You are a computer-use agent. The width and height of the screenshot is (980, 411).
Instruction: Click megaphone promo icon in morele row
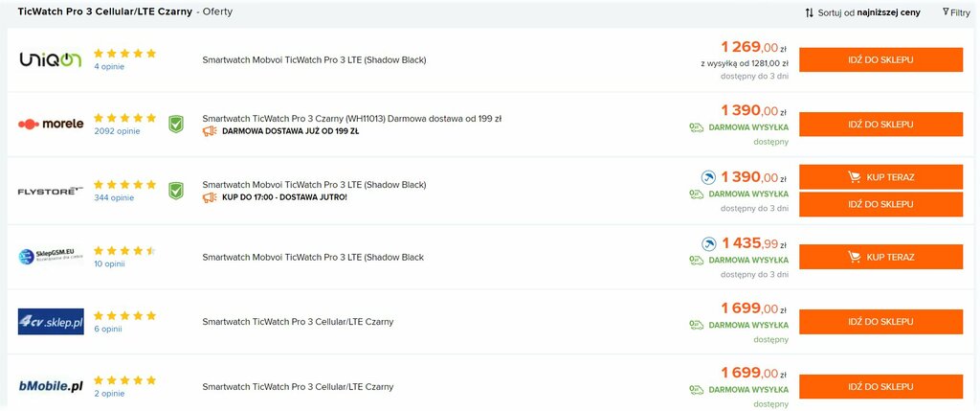click(210, 131)
